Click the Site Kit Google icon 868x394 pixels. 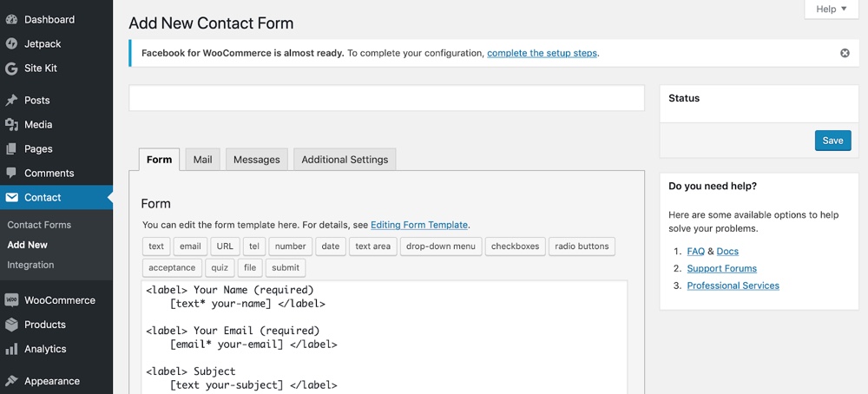tap(11, 69)
